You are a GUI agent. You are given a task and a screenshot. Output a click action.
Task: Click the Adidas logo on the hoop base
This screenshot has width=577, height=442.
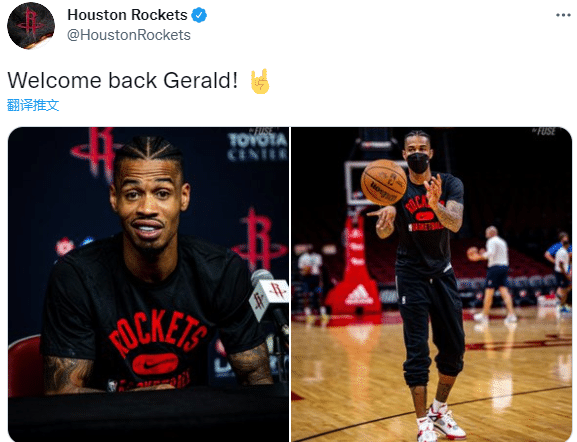(x=359, y=296)
